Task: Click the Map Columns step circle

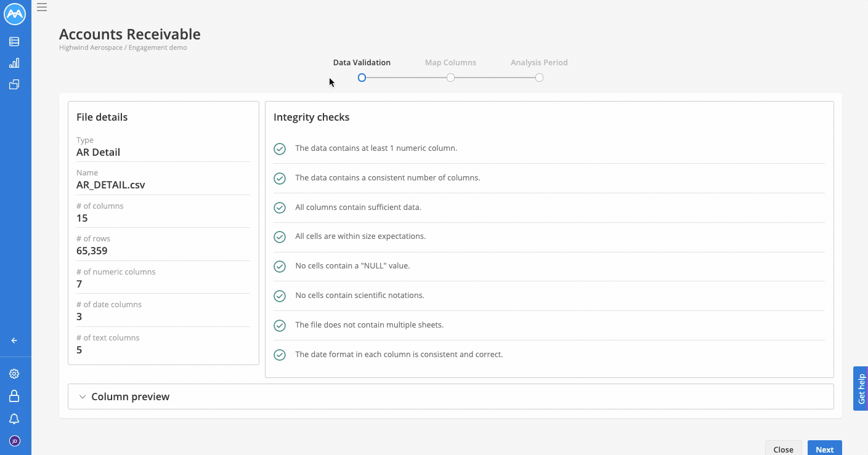Action: coord(451,78)
